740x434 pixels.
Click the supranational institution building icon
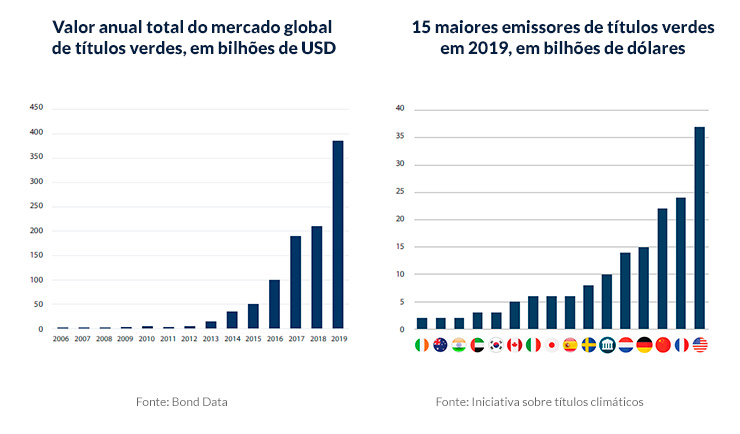click(607, 345)
